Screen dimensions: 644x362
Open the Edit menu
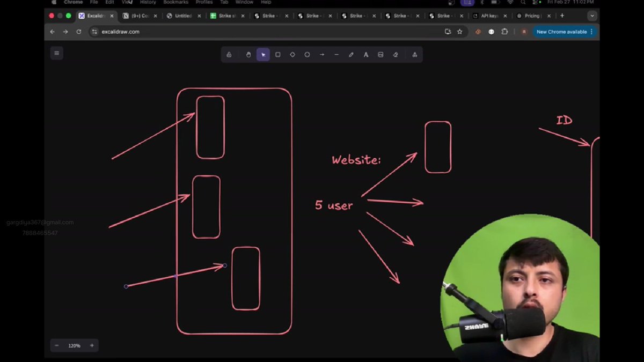(109, 2)
